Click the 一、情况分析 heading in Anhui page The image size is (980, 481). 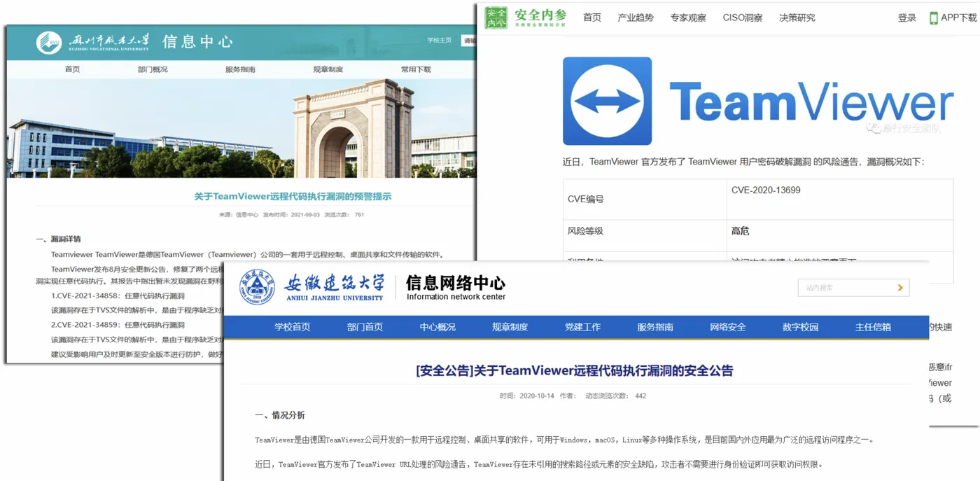279,415
